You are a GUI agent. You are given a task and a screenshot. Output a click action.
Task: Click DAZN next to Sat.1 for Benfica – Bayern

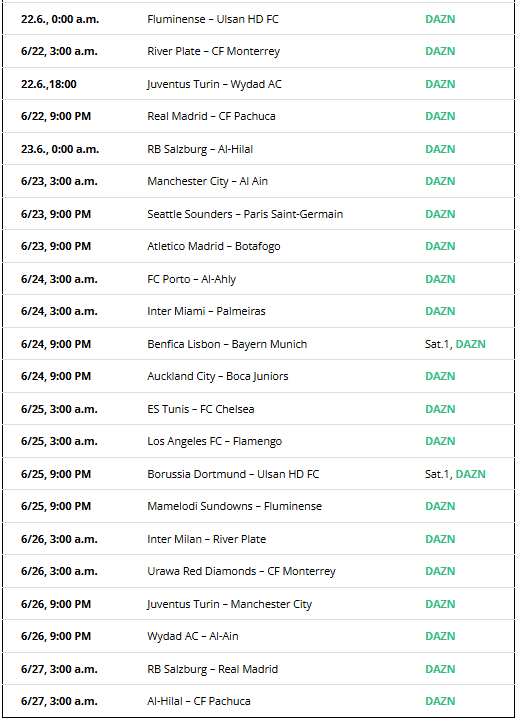[x=471, y=344]
